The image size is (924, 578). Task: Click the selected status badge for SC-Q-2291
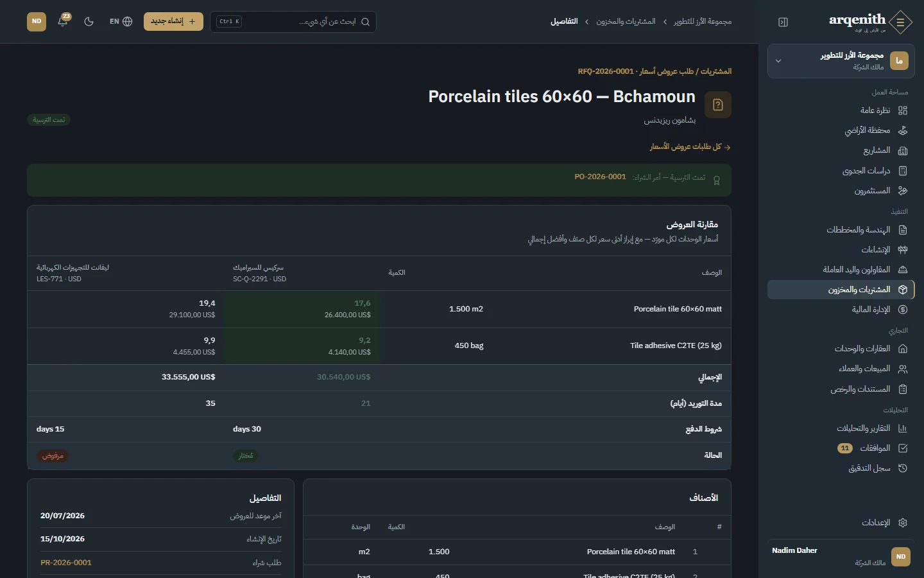tap(246, 456)
